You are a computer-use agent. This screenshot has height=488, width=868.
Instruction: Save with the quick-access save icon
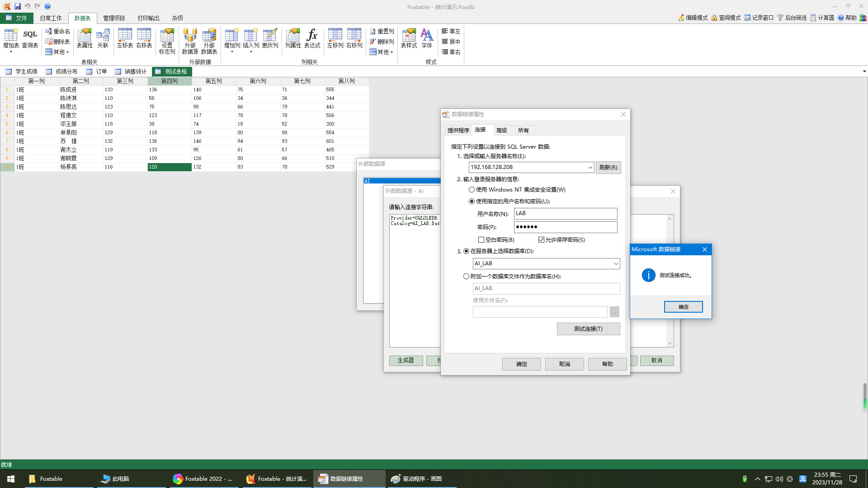tap(18, 6)
